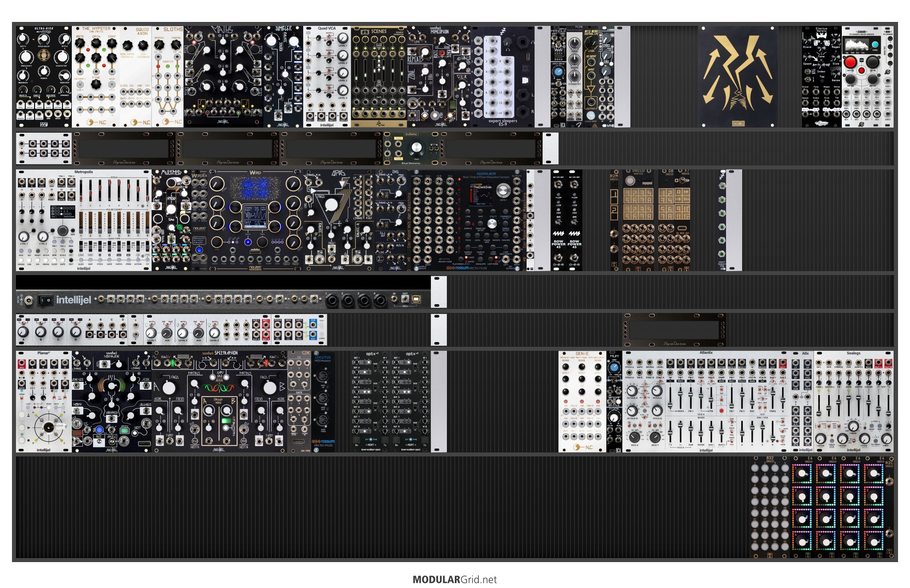This screenshot has width=910, height=588.
Task: Click the MUM filter module by BCA
Action: click(614, 401)
